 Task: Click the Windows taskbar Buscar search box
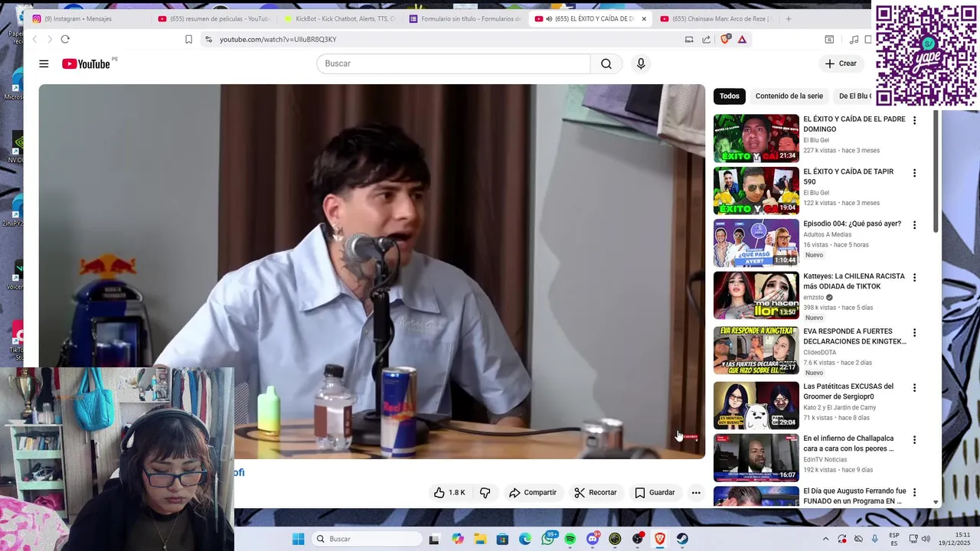(368, 539)
